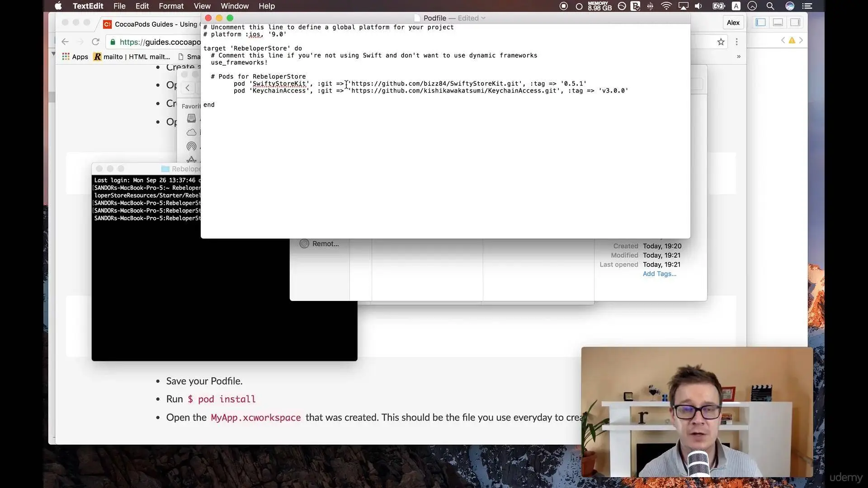Open the File menu
Screen dimensions: 868x488
click(119, 6)
